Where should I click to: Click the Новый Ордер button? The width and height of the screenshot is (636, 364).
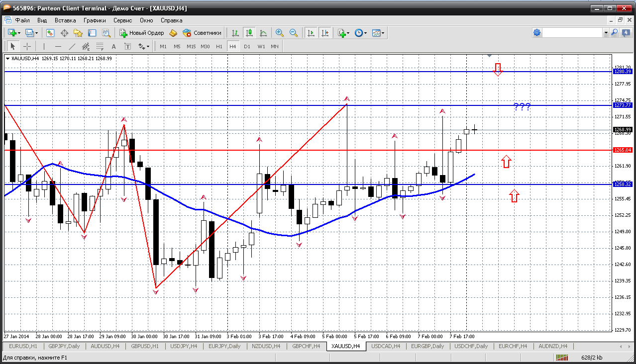point(142,33)
